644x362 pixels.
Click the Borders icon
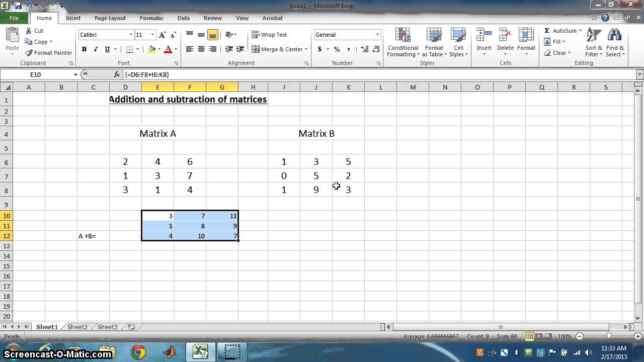tap(129, 49)
